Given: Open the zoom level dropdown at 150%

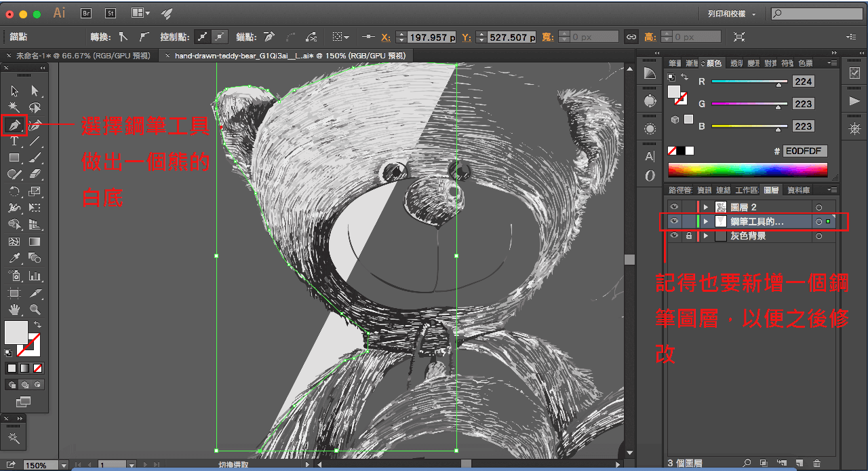Looking at the screenshot, I should point(64,466).
